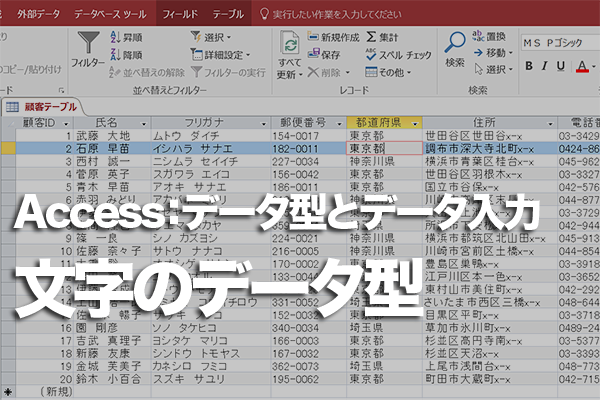The image size is (600, 400).
Task: Click (新規) new record cell
Action: coord(44,392)
